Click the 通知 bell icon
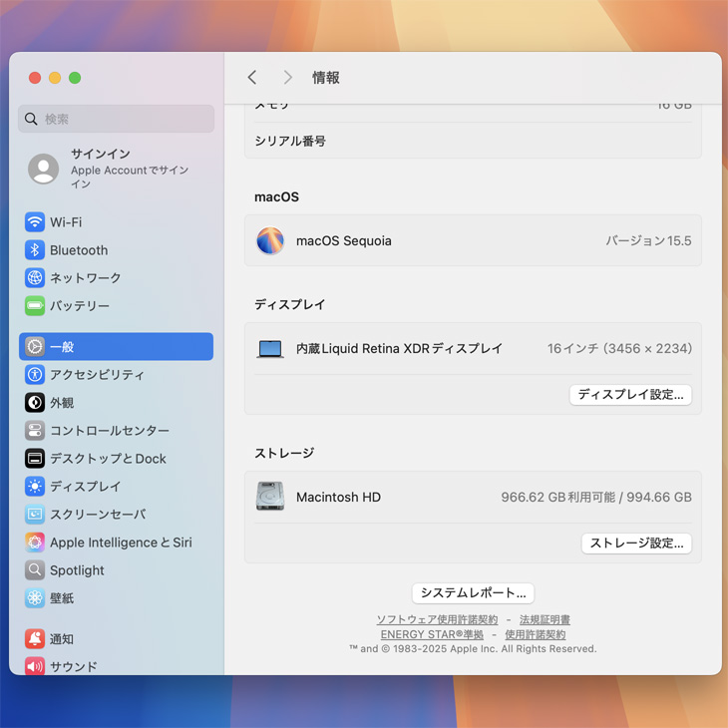 click(35, 639)
